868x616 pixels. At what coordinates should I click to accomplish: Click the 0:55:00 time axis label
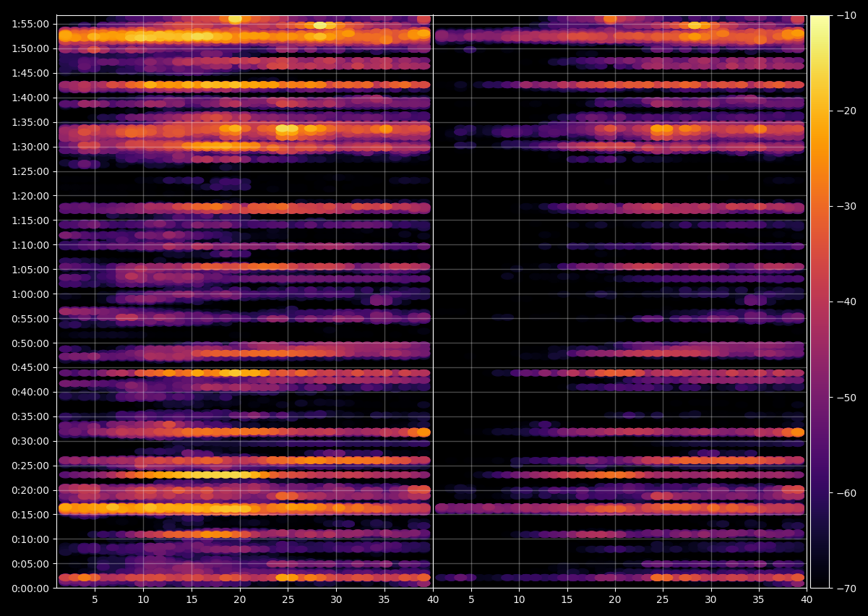pyautogui.click(x=30, y=318)
